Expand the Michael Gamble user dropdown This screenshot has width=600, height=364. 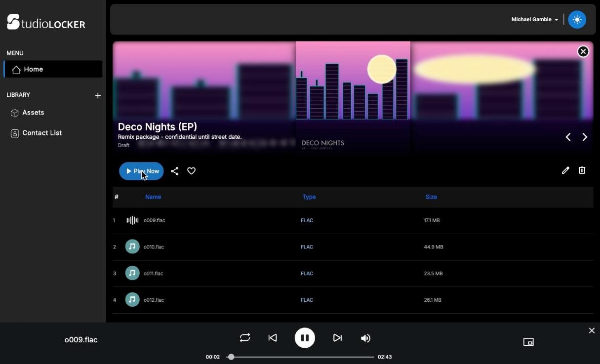tap(535, 19)
